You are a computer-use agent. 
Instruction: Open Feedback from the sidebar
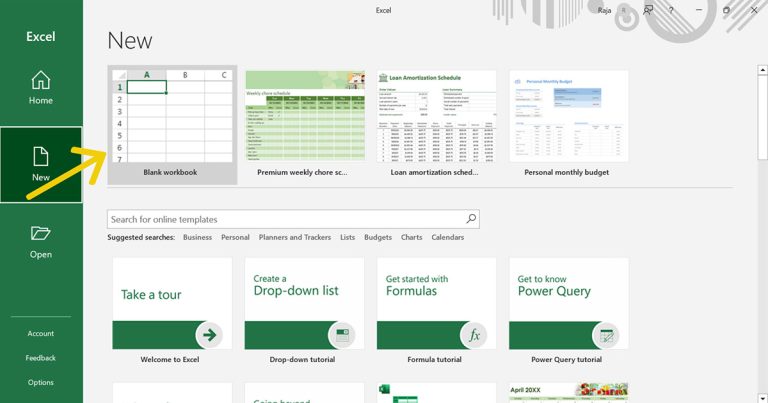coord(41,358)
